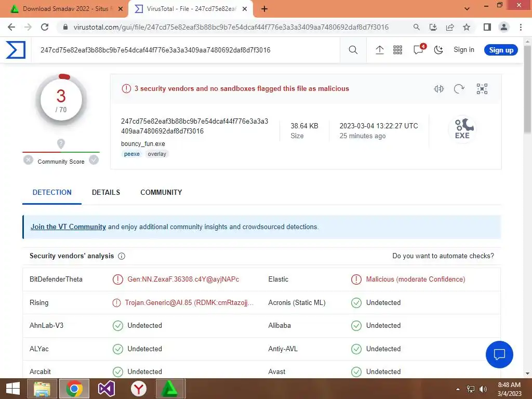Bookmark this page with the star icon
The height and width of the screenshot is (399, 532).
click(x=467, y=27)
